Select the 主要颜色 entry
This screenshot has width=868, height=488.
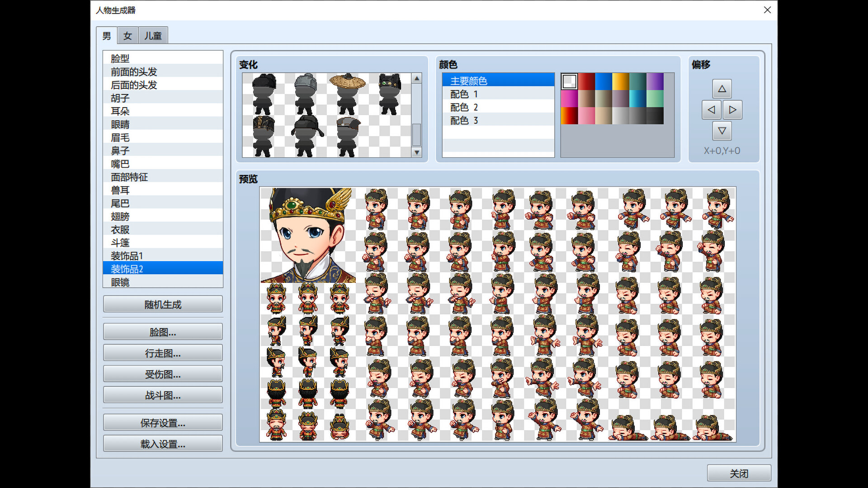(x=468, y=80)
